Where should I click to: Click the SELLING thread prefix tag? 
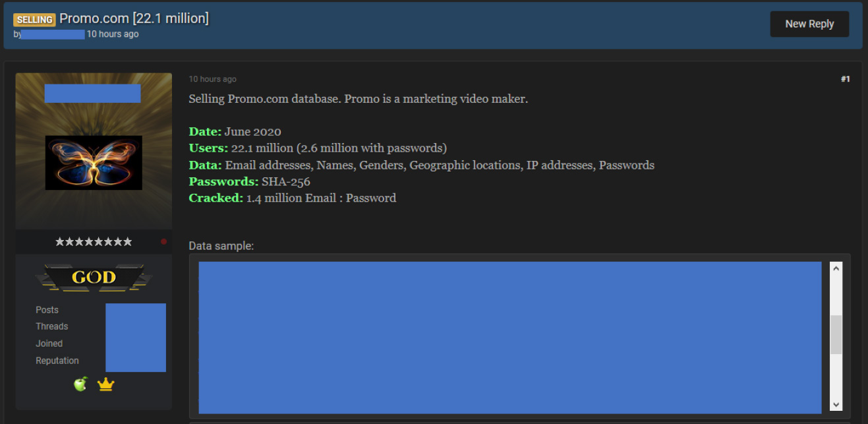tap(34, 20)
